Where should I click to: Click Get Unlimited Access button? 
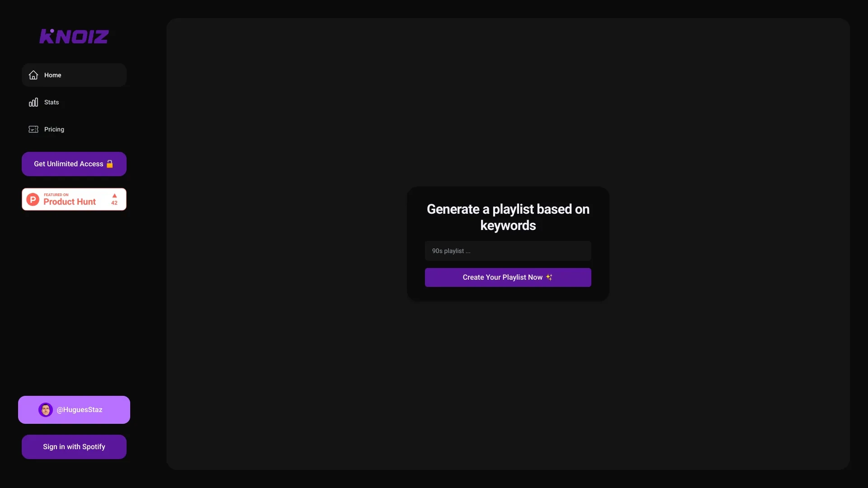(x=74, y=164)
